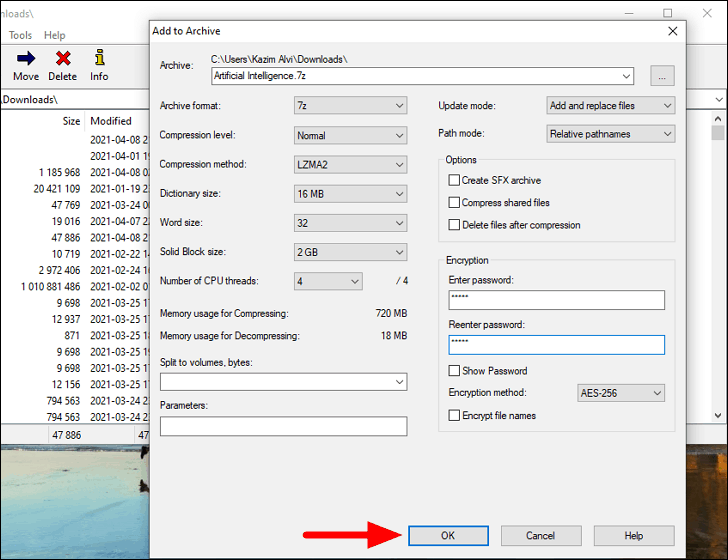
Task: Click the Help button in dialog
Action: [634, 536]
